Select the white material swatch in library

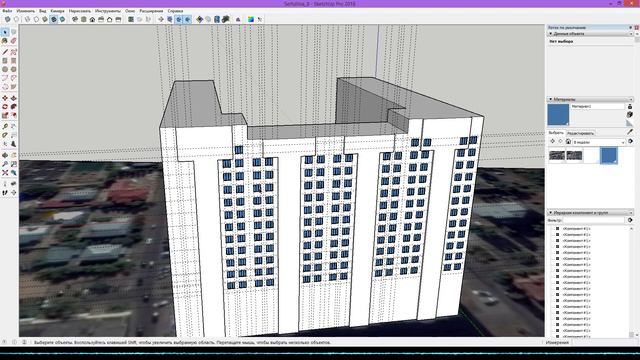(591, 156)
